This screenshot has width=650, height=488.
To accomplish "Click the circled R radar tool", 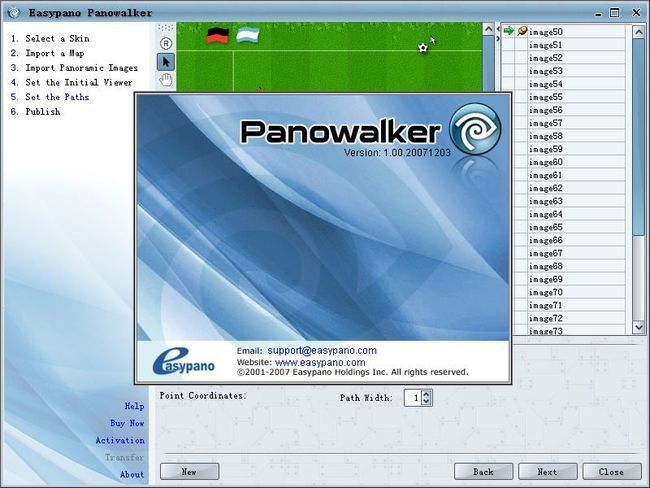I will (x=166, y=44).
